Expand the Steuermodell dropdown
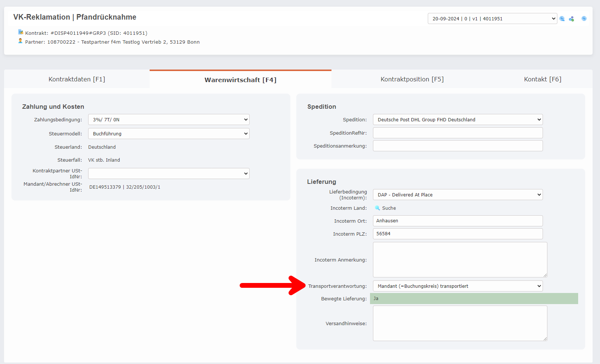600x364 pixels. pyautogui.click(x=169, y=134)
